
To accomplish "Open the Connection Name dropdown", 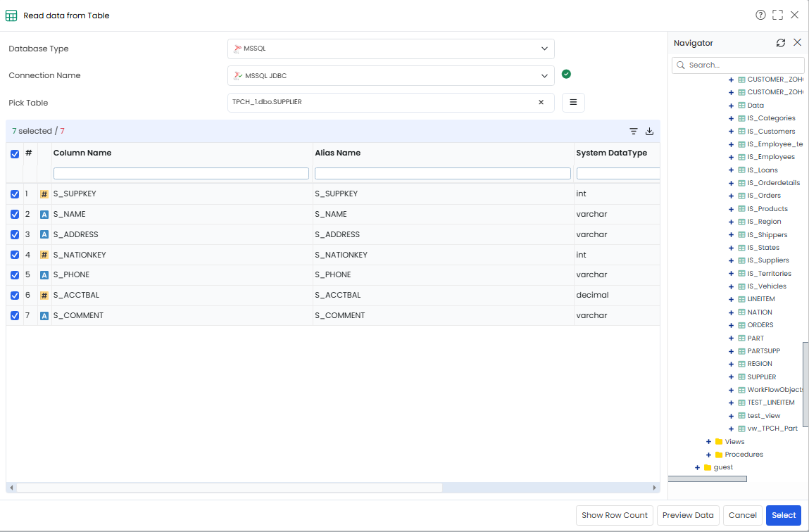I will 391,75.
